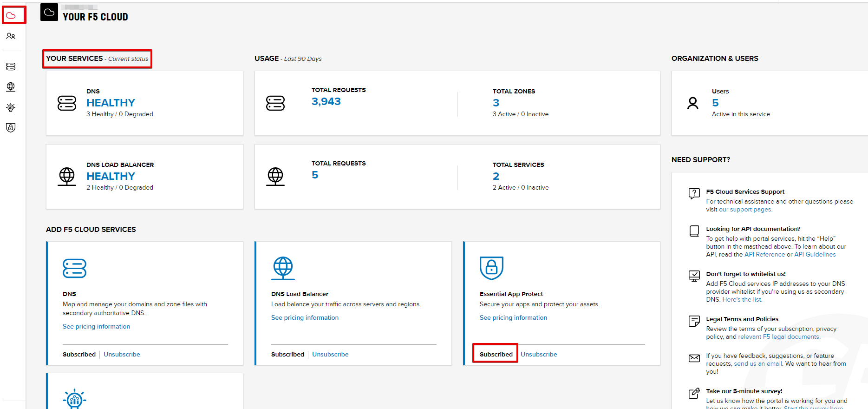Click the black cloud logo beside Your F5 Cloud
This screenshot has width=868, height=409.
tap(49, 12)
